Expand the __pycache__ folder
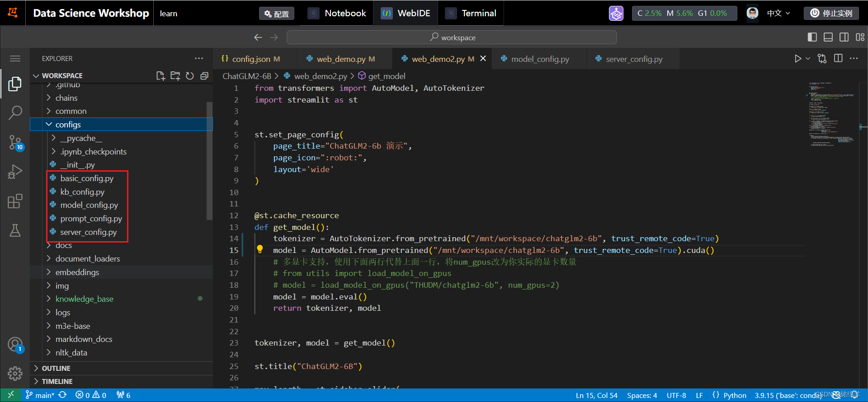The height and width of the screenshot is (402, 868). (x=121, y=138)
